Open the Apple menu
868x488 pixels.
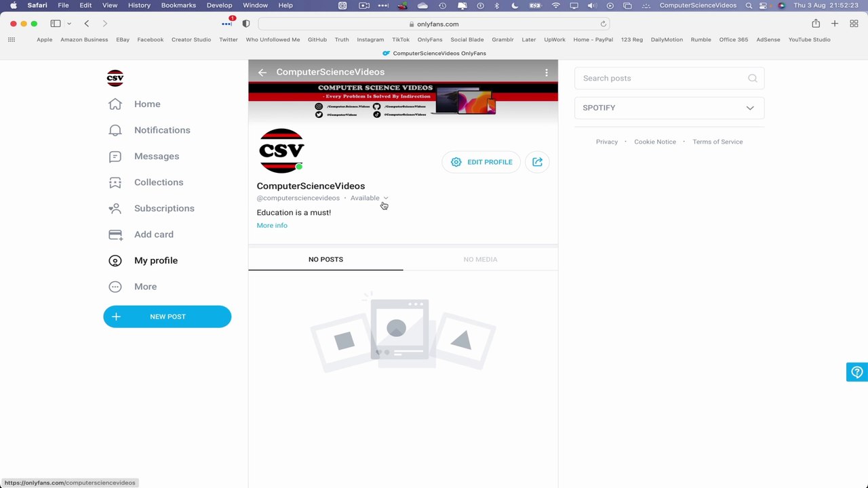13,5
